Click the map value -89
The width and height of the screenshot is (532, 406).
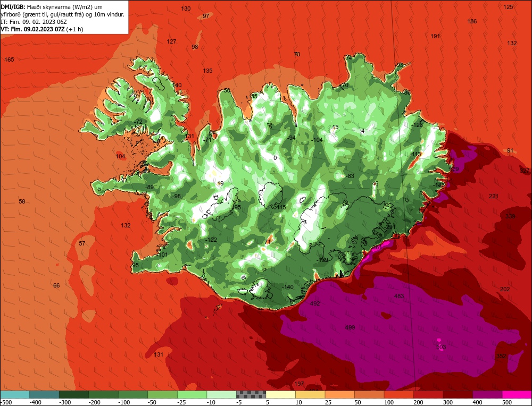[149, 188]
